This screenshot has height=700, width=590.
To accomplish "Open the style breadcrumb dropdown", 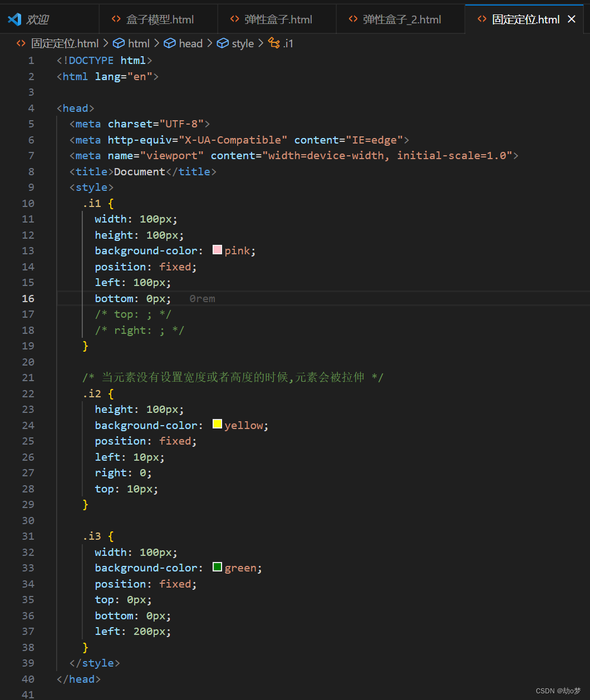I will (x=243, y=43).
